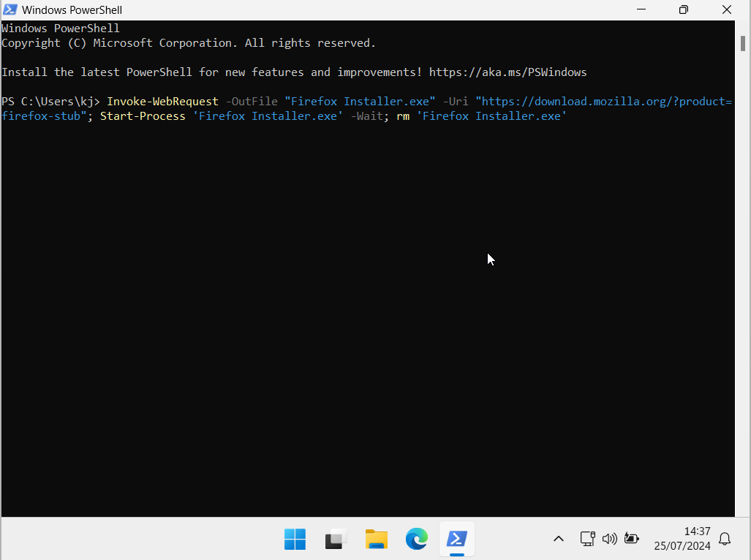The image size is (751, 560).
Task: Open the volume tray icon
Action: (610, 539)
